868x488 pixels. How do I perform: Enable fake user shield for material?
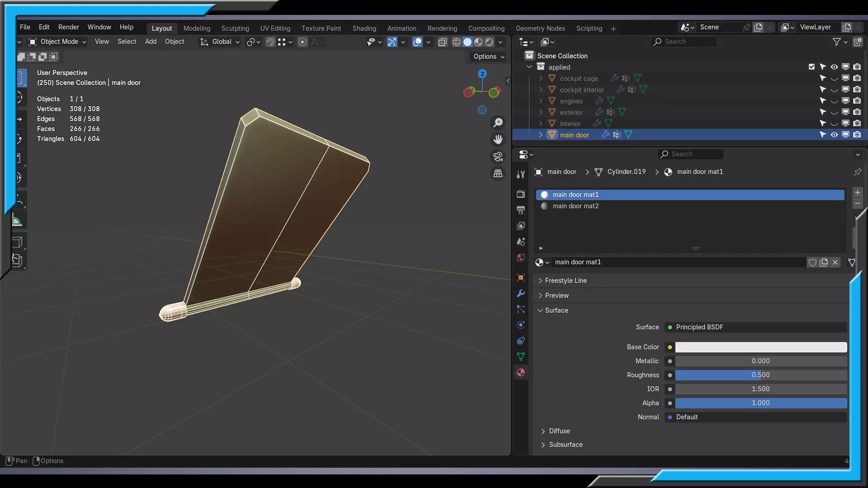(812, 263)
